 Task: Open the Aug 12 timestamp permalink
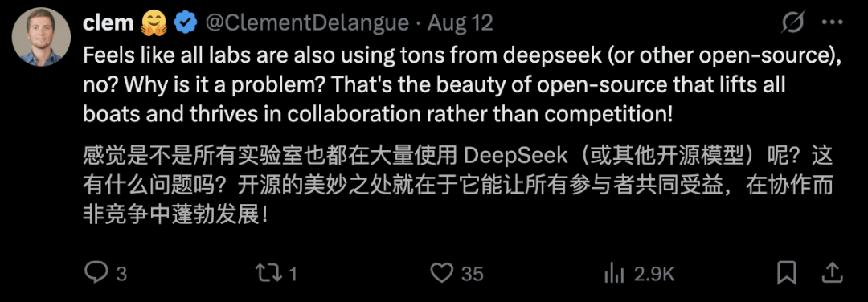(x=461, y=23)
